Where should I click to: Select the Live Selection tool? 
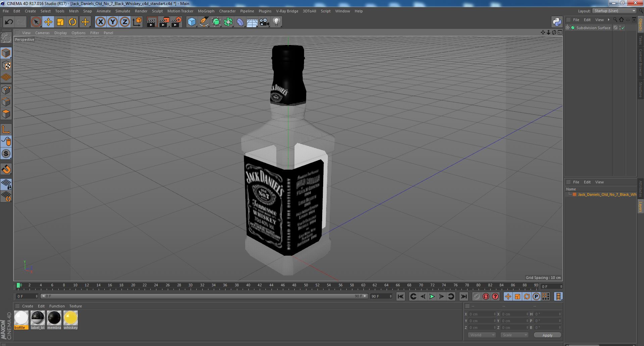click(36, 22)
